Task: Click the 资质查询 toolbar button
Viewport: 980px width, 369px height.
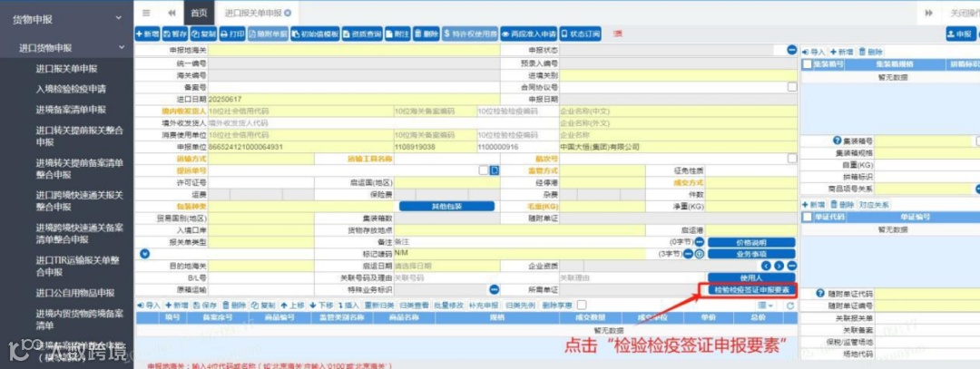Action: 361,34
